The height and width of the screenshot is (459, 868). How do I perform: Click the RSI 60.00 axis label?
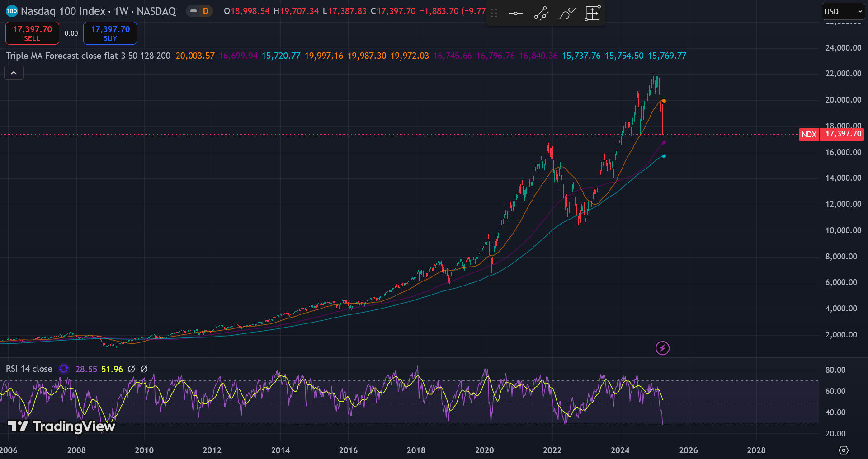point(835,391)
